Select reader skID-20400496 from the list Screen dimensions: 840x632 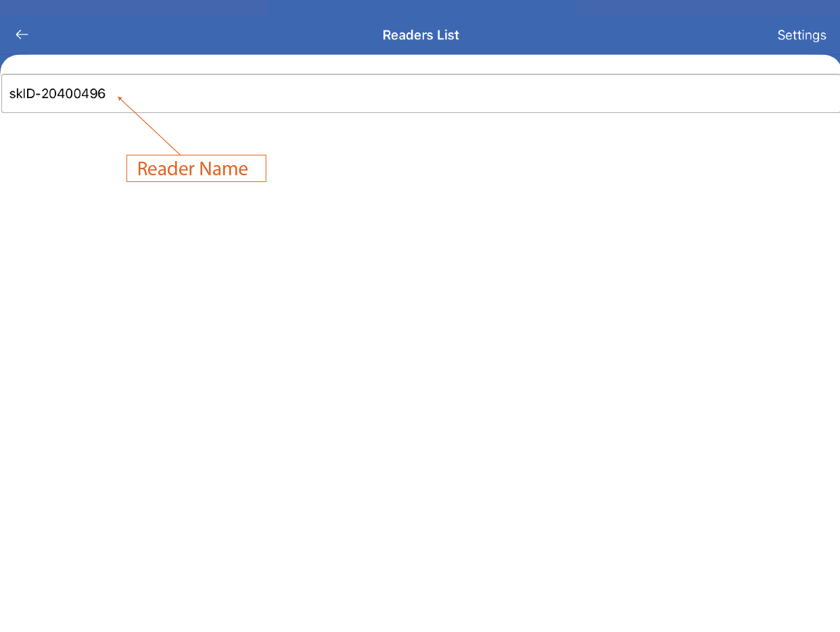tap(57, 94)
